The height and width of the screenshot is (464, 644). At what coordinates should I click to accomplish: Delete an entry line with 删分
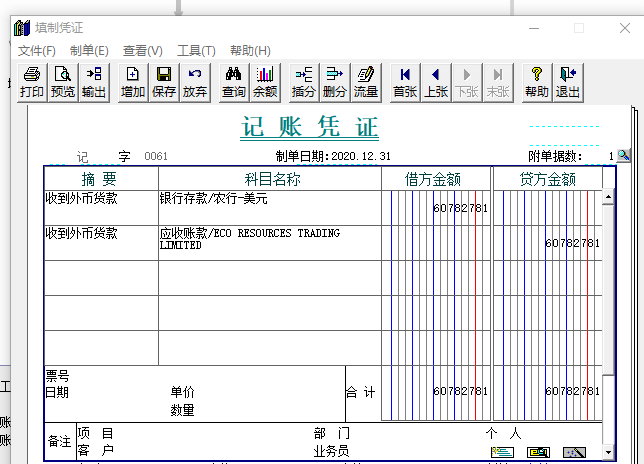(x=335, y=83)
